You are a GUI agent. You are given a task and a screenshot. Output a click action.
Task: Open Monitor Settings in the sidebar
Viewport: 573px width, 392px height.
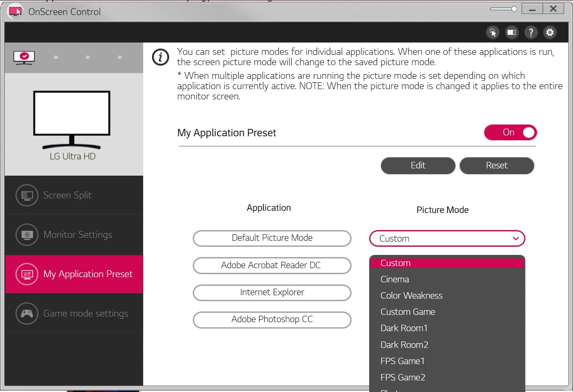point(74,235)
